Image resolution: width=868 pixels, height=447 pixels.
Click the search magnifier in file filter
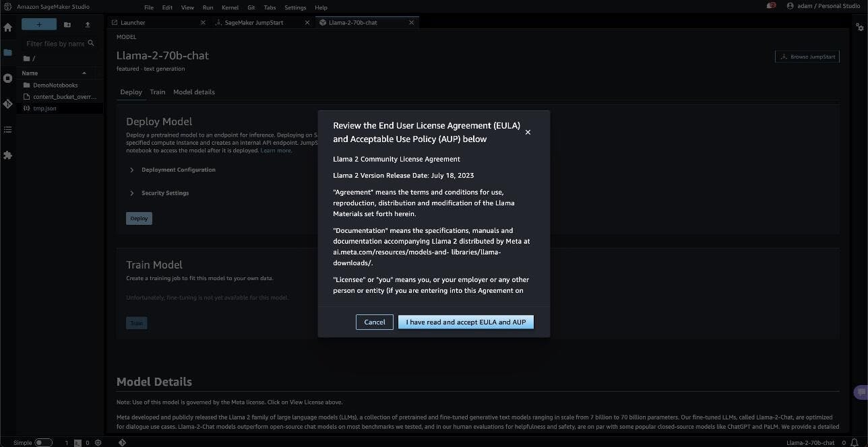point(91,44)
